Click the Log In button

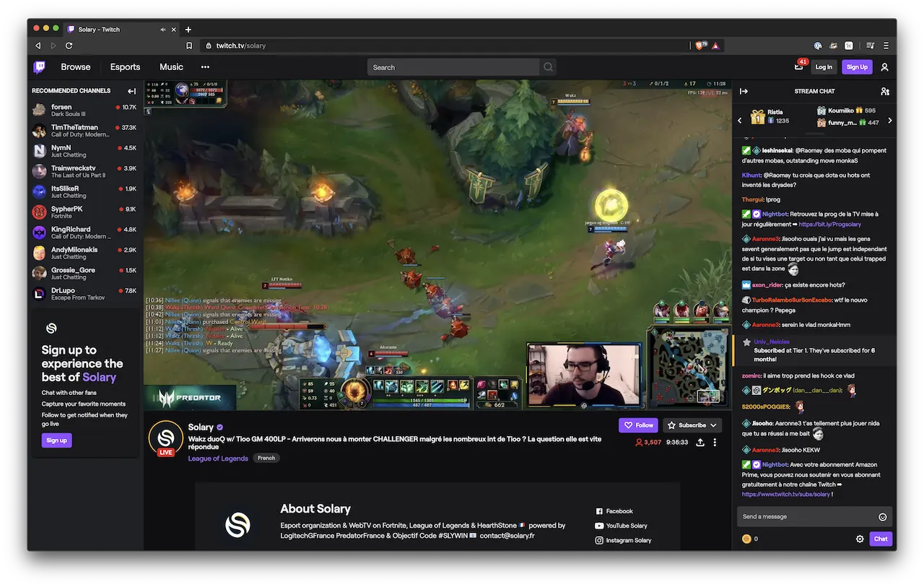824,66
